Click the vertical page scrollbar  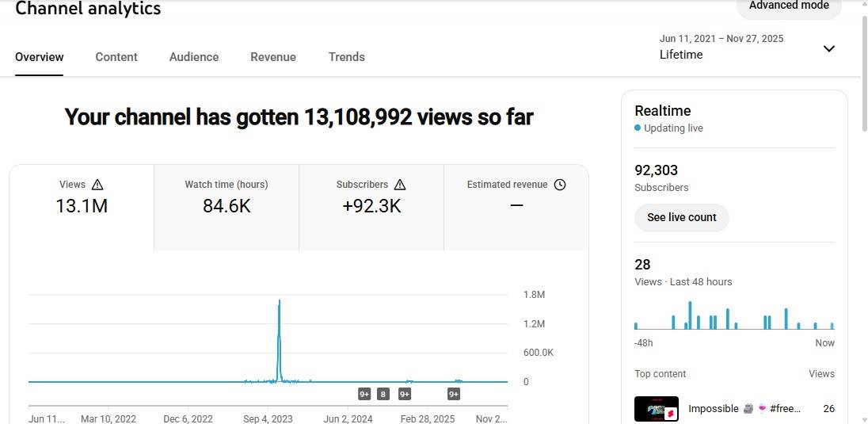pos(863,159)
